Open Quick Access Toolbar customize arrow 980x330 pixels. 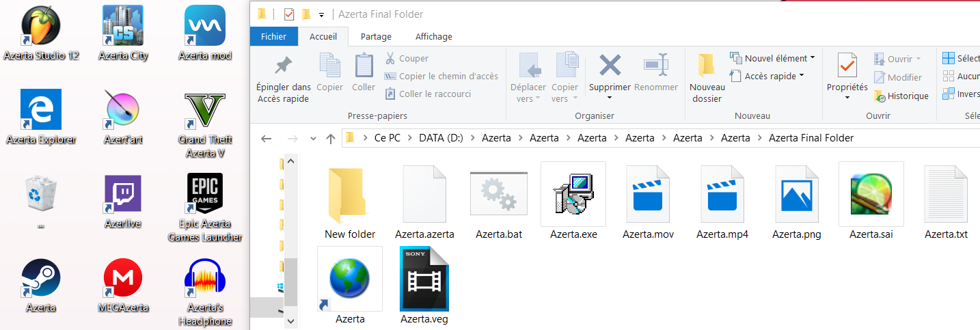click(321, 14)
